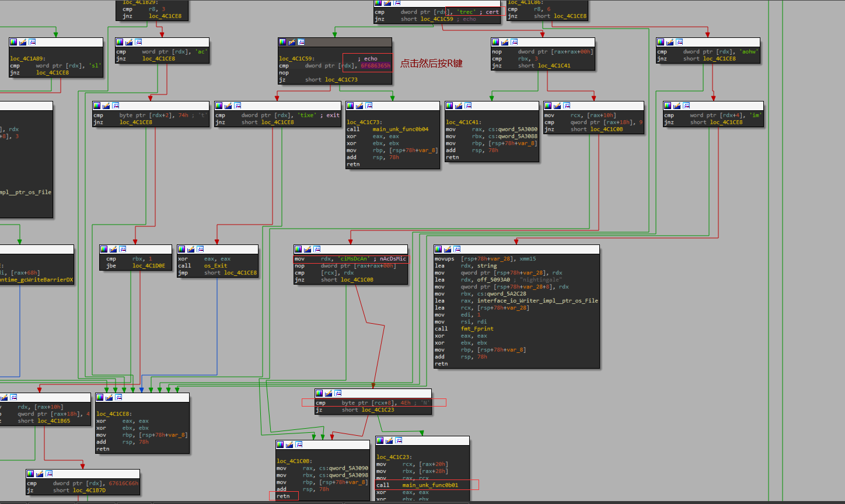
Task: Click group-nodes icon on the 'ac' compare block
Action: point(139,42)
